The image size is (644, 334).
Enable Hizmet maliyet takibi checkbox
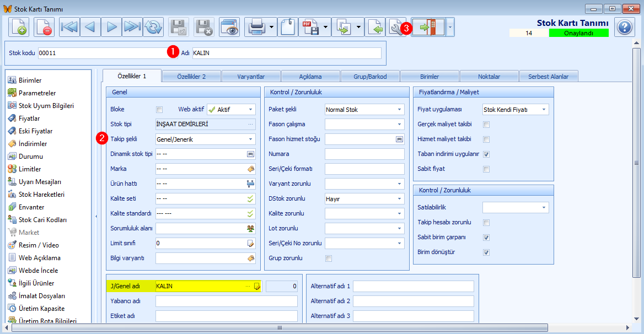(x=486, y=139)
